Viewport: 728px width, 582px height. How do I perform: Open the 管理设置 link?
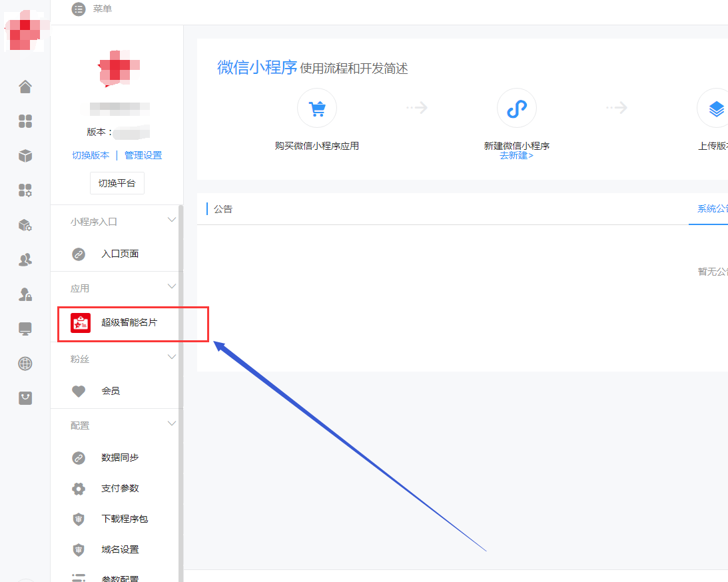(x=143, y=155)
